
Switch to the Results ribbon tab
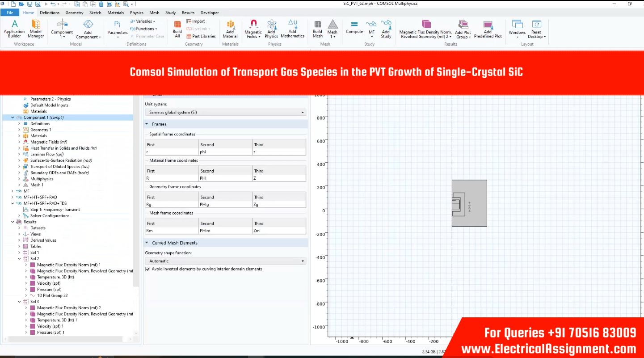(188, 13)
